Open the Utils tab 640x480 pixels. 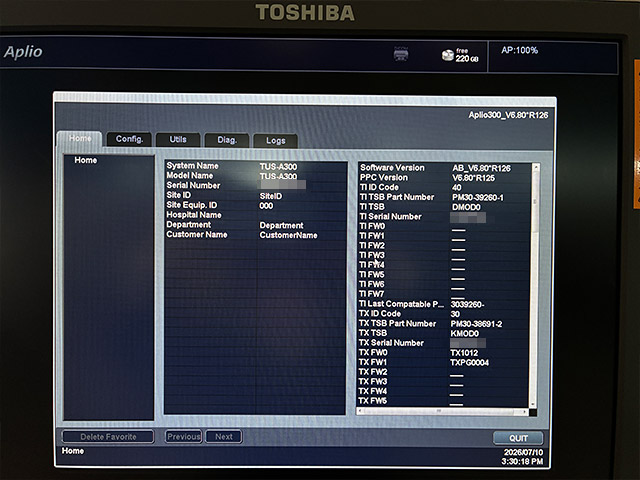178,140
